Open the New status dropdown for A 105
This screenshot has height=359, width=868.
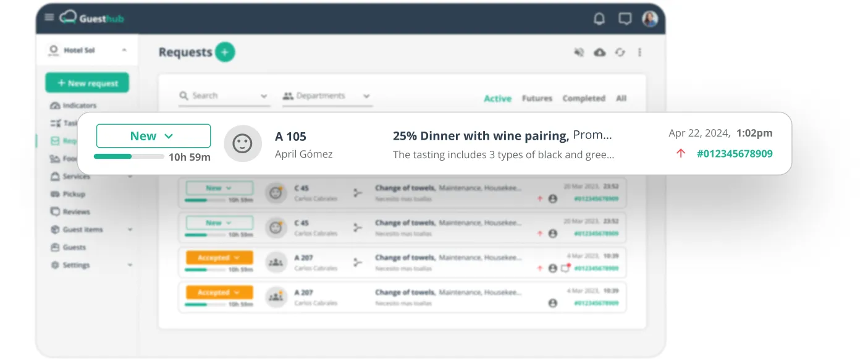tap(153, 136)
